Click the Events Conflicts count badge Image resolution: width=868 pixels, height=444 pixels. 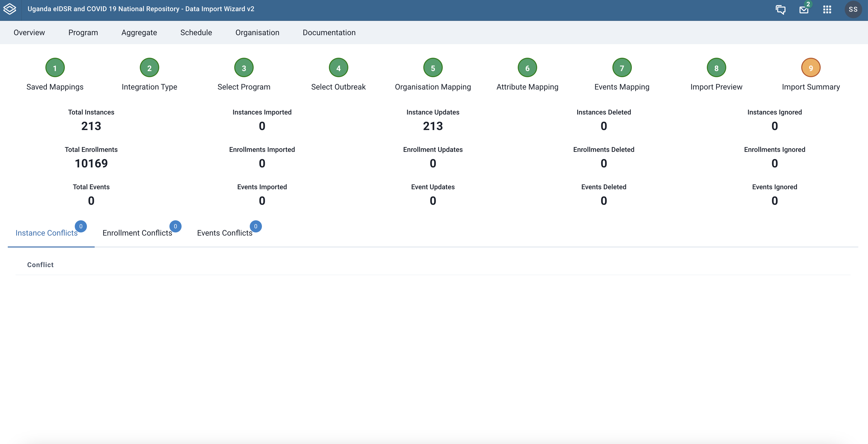[256, 226]
